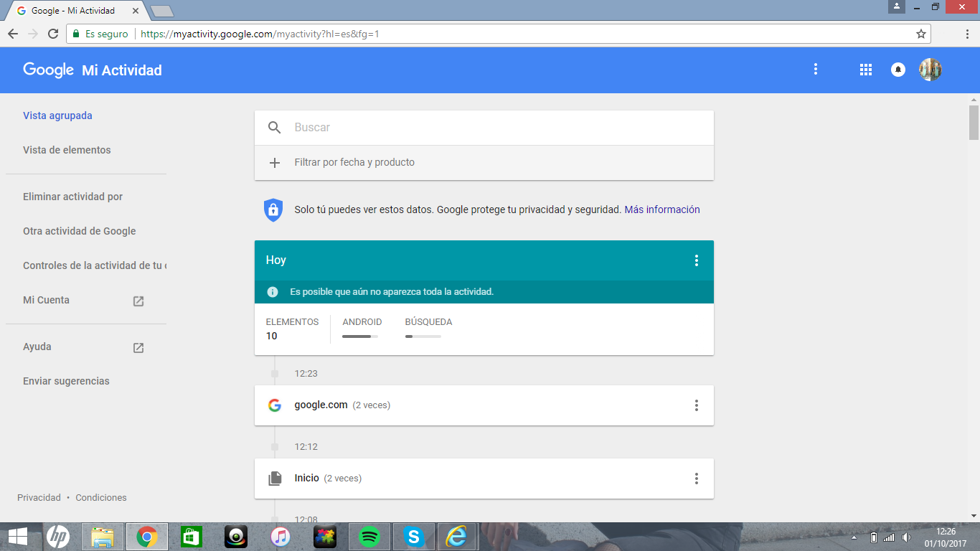This screenshot has height=551, width=980.
Task: Open Windows Start menu
Action: 17,537
